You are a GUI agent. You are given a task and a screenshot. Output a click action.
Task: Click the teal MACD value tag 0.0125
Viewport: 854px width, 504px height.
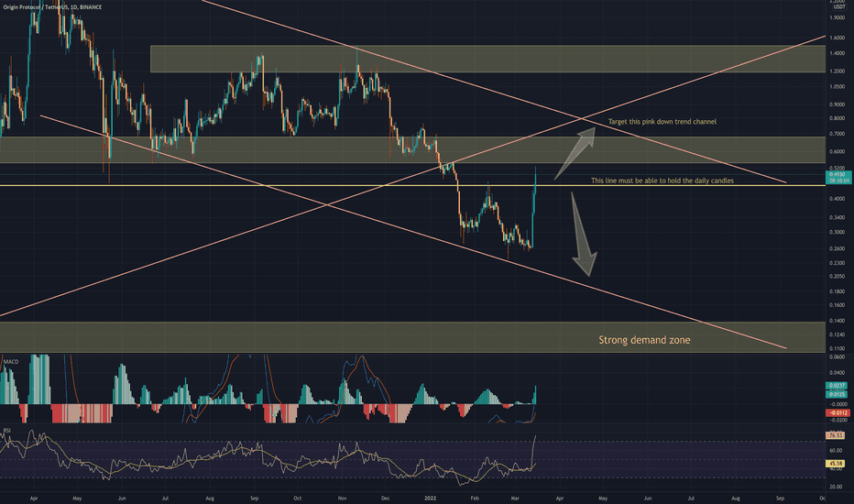click(x=838, y=394)
